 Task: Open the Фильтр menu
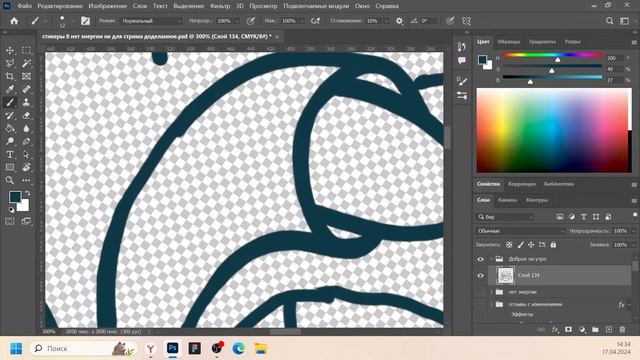click(x=220, y=6)
